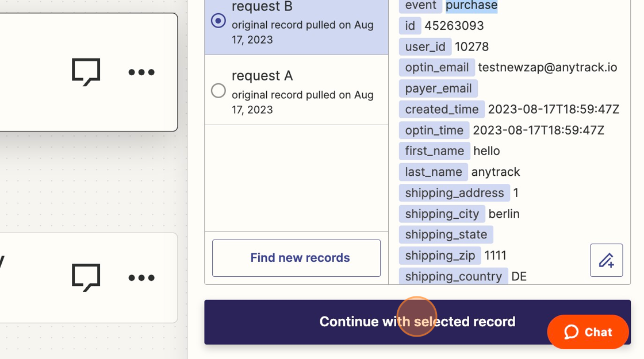The image size is (644, 359).
Task: Select the optin_email field tag
Action: pyautogui.click(x=436, y=67)
